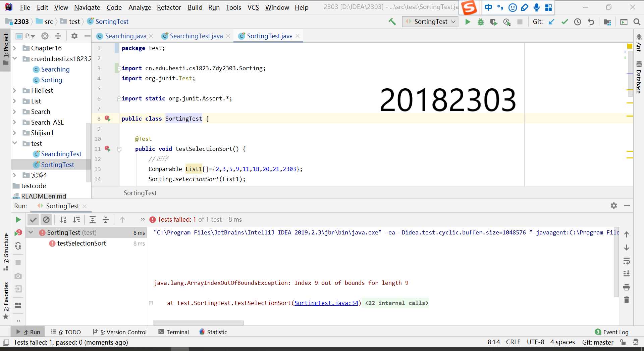Image resolution: width=644 pixels, height=351 pixels.
Task: Open Event Log
Action: pyautogui.click(x=612, y=332)
